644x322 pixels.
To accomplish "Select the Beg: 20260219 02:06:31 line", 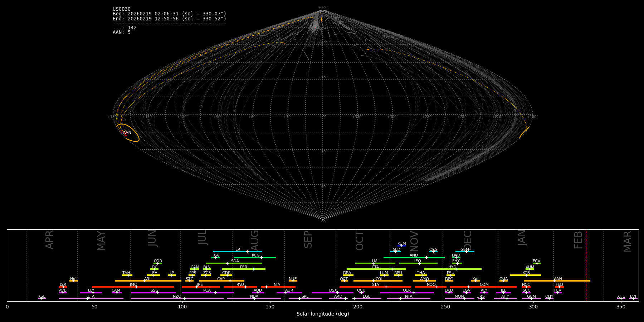I will coord(170,14).
